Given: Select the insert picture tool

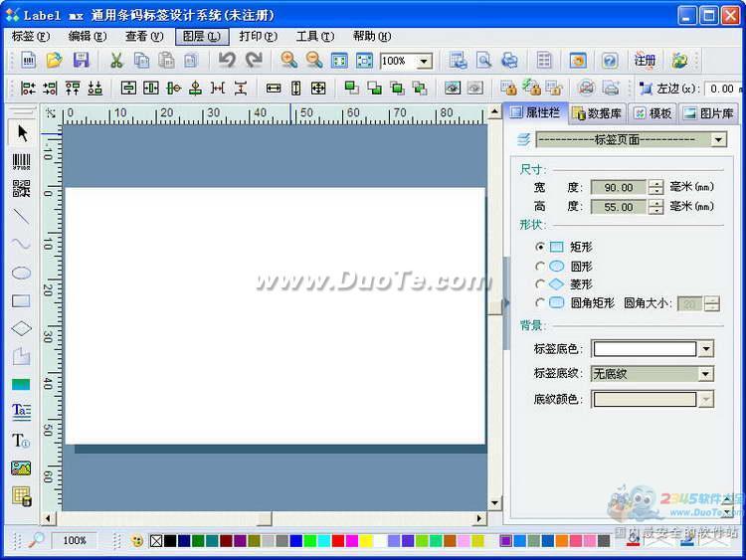Looking at the screenshot, I should coord(22,468).
